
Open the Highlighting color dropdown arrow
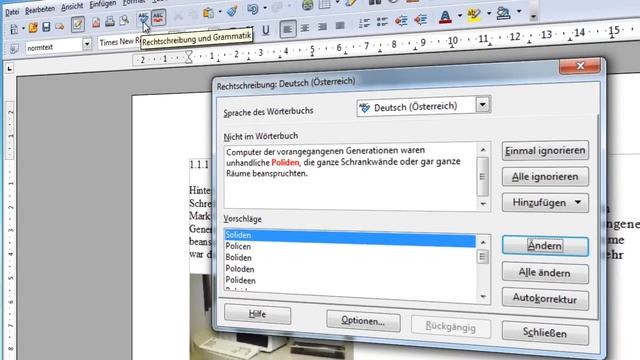[489, 13]
